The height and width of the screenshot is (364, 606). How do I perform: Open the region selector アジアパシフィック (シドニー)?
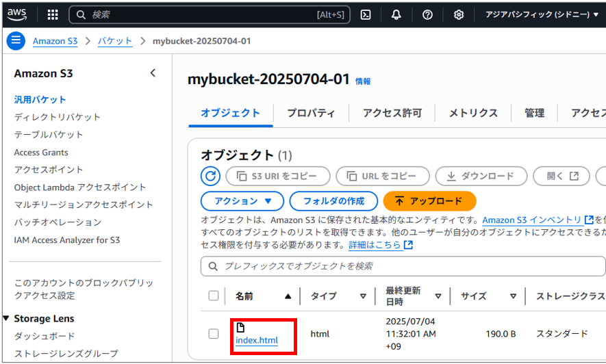coord(542,14)
